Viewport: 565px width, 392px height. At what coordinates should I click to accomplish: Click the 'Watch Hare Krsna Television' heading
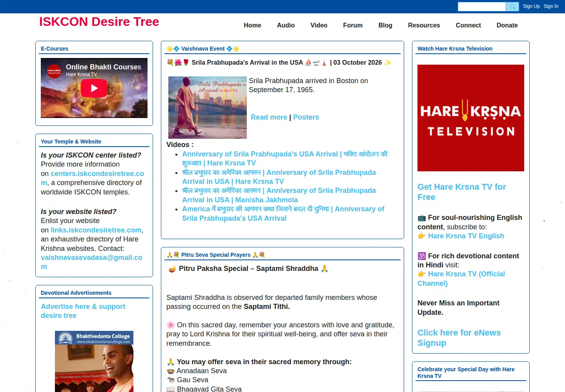pos(455,49)
